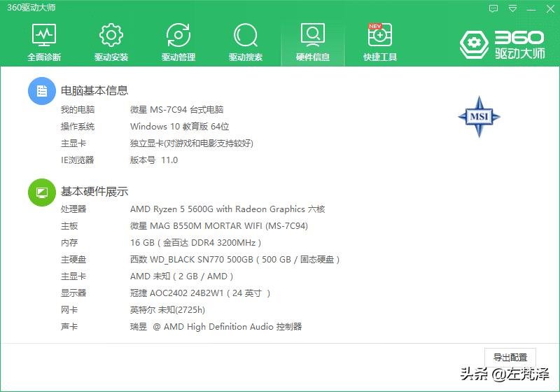Image resolution: width=560 pixels, height=392 pixels.
Task: Switch to the 硬件信息 tab label
Action: pos(313,57)
